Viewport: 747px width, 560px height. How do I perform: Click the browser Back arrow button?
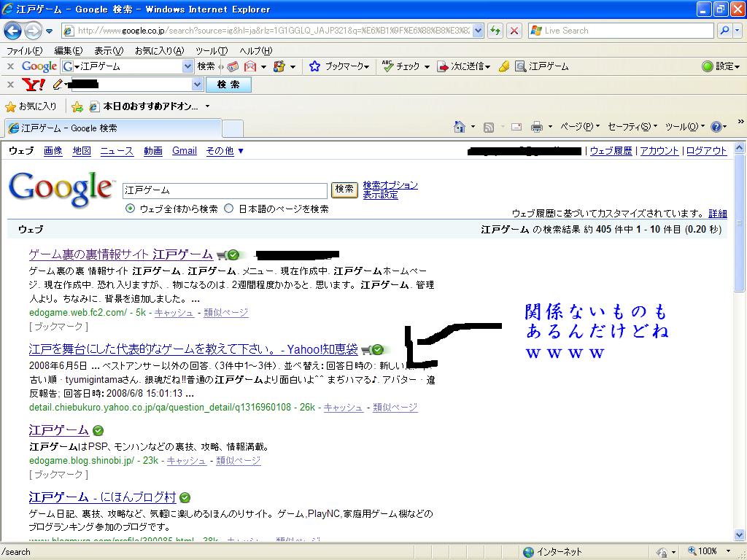coord(12,31)
